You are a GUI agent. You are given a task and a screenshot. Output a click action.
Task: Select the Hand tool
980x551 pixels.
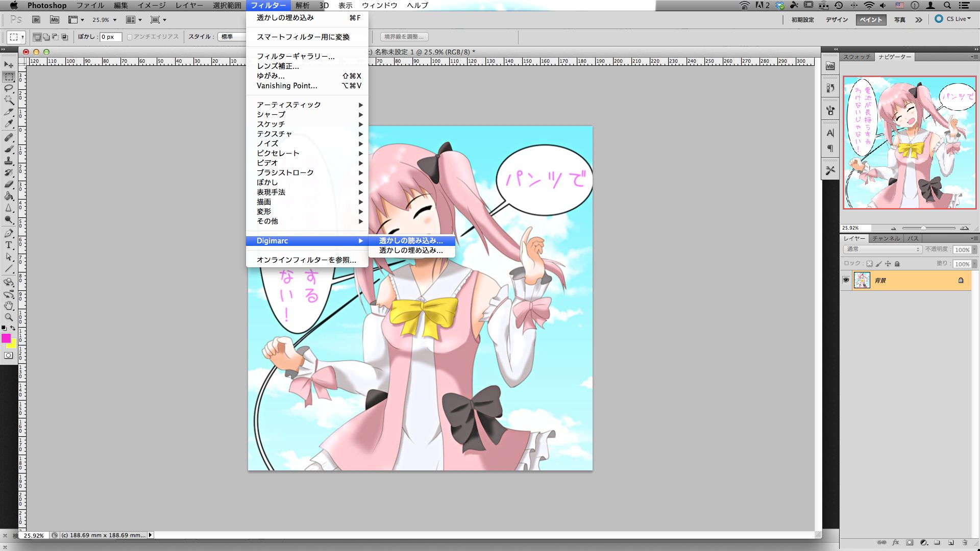tap(9, 305)
